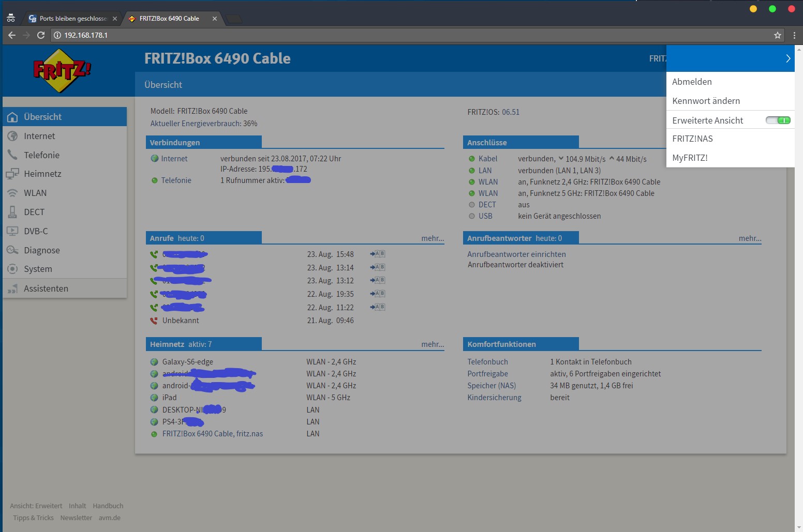Click mehr... in the Anrufe section
Image resolution: width=803 pixels, height=532 pixels.
coord(433,238)
